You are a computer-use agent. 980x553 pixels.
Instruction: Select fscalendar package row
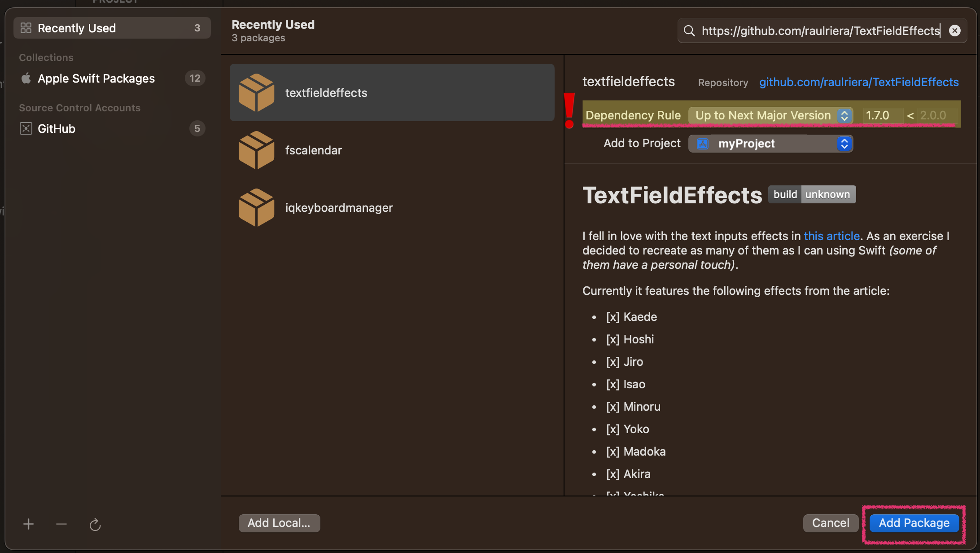[392, 150]
